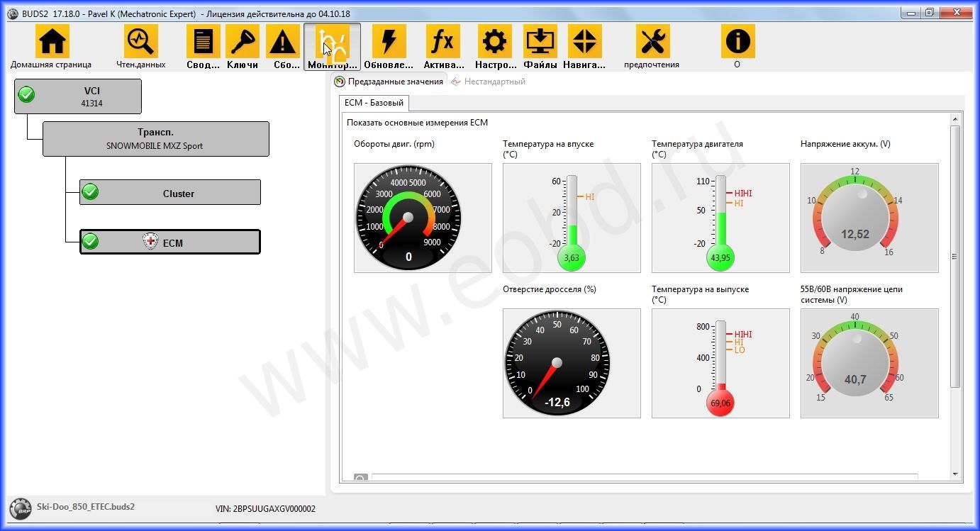Viewport: 980px width, 531px height.
Task: Select the Cluster module node
Action: point(170,192)
